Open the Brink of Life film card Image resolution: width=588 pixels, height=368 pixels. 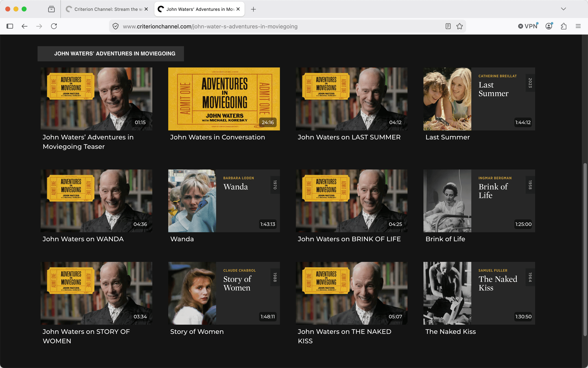[479, 201]
